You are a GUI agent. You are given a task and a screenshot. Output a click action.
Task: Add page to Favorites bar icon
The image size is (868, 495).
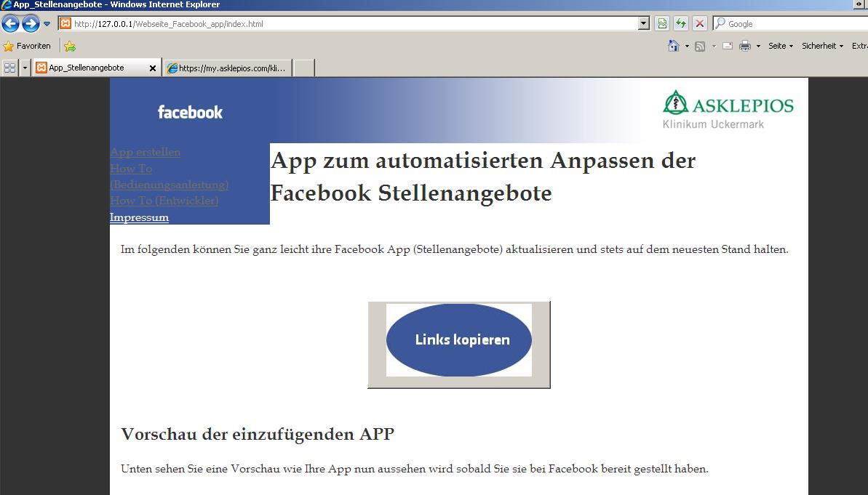click(x=70, y=46)
